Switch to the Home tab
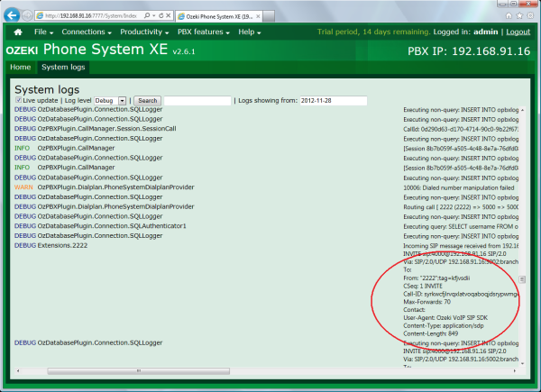The height and width of the screenshot is (392, 541). [21, 68]
